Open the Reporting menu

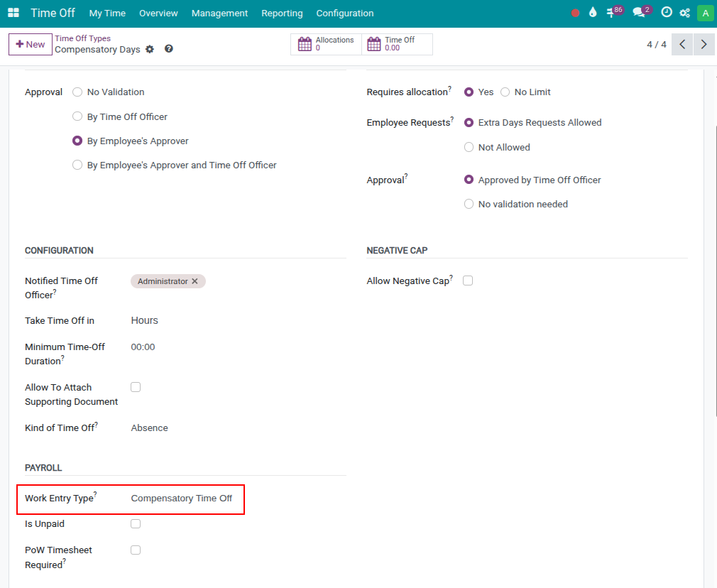(x=282, y=13)
